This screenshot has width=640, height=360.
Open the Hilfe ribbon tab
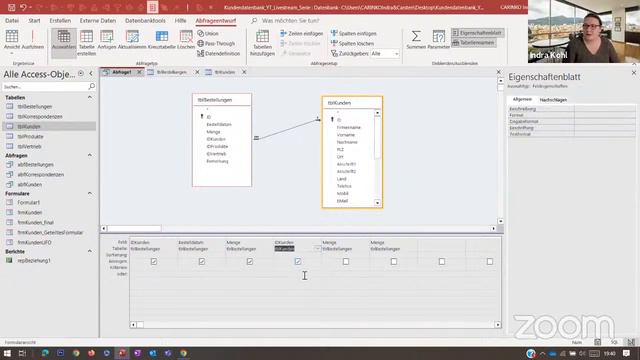[x=180, y=20]
